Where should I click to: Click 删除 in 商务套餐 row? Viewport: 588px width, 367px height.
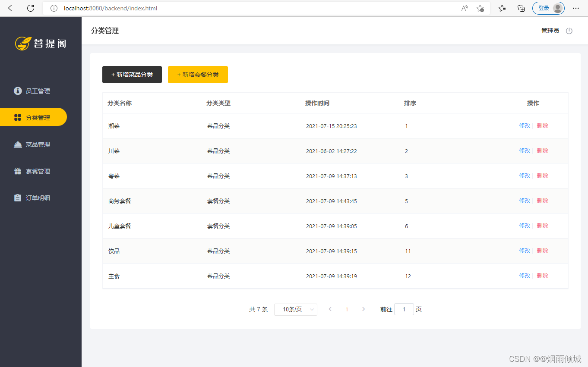point(542,201)
